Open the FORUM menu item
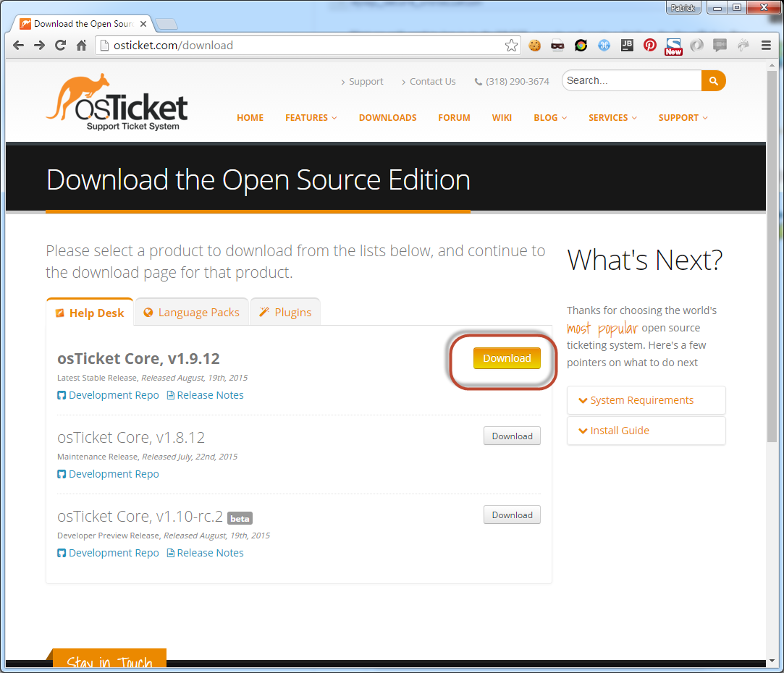The image size is (784, 673). tap(454, 117)
